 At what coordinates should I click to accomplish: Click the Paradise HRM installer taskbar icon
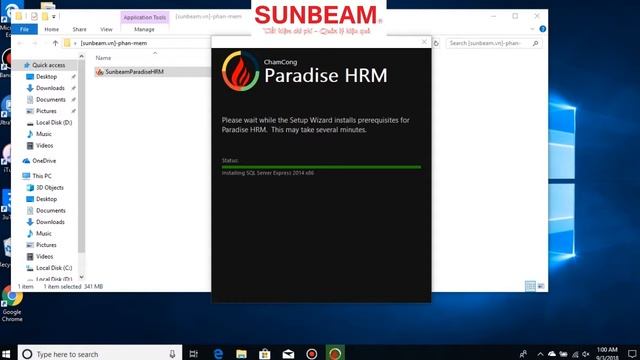coord(335,353)
